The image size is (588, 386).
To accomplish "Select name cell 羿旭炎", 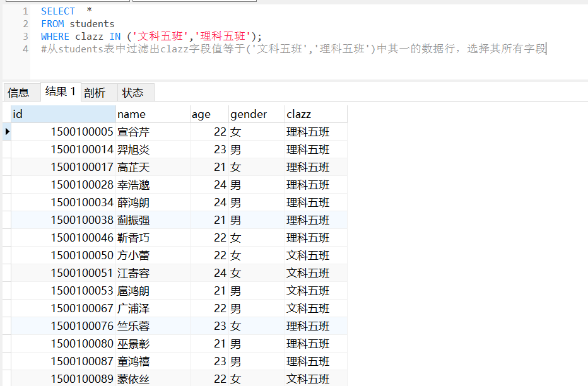I will click(x=153, y=149).
